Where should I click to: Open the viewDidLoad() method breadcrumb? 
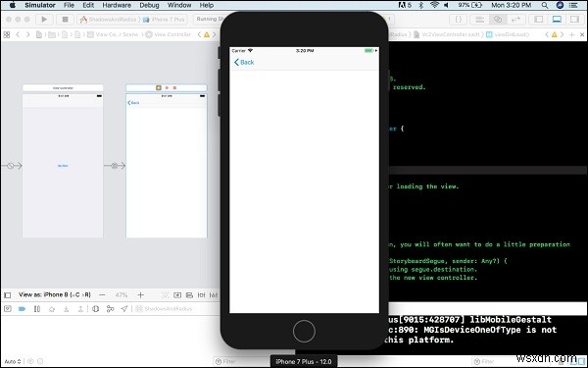(x=508, y=34)
